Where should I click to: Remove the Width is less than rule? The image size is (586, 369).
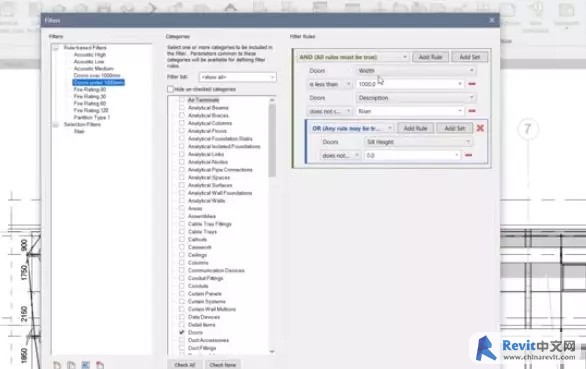pos(472,84)
